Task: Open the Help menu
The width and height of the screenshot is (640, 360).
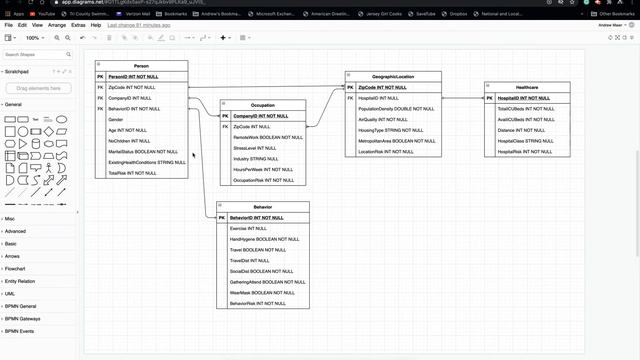Action: pyautogui.click(x=96, y=25)
